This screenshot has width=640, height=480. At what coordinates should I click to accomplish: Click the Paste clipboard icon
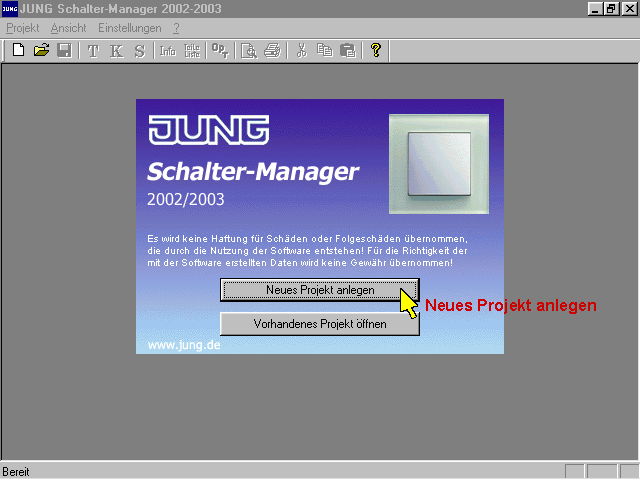coord(348,51)
